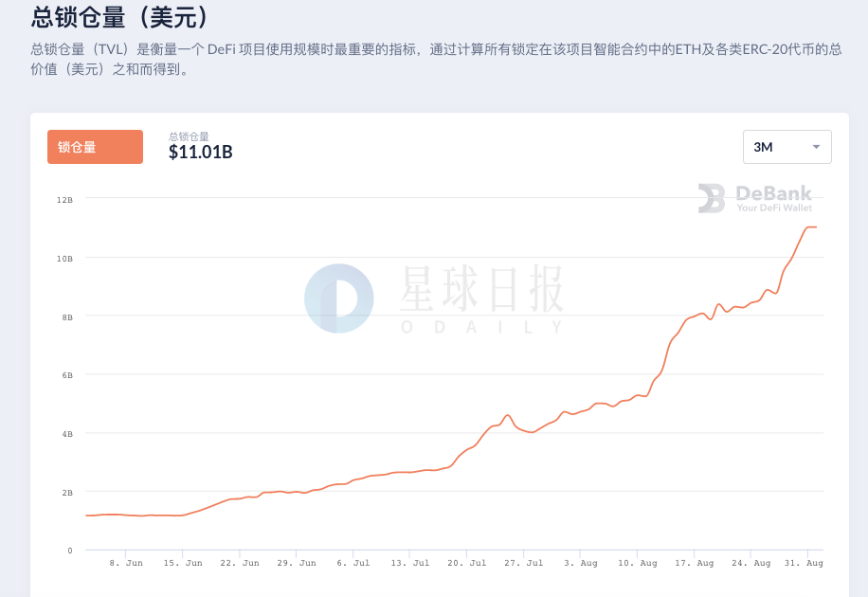Click the orange 锁仓量 button

point(95,147)
